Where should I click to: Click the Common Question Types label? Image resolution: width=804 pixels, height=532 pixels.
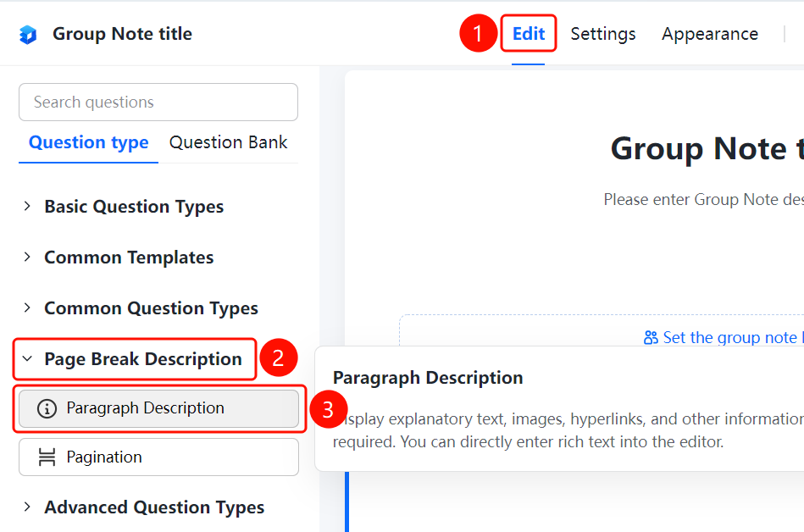152,308
